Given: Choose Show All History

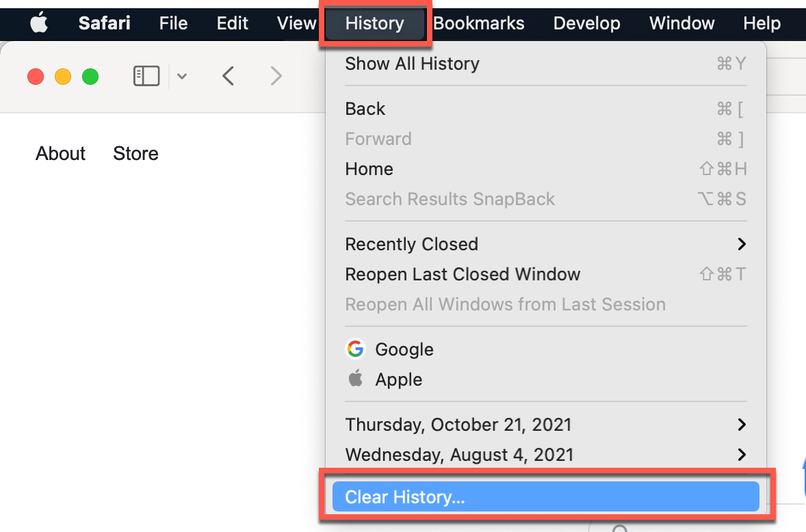Looking at the screenshot, I should coord(412,63).
